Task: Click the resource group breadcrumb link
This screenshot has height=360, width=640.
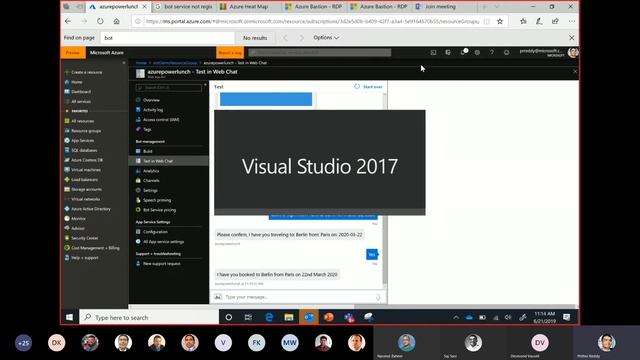Action: pyautogui.click(x=175, y=63)
